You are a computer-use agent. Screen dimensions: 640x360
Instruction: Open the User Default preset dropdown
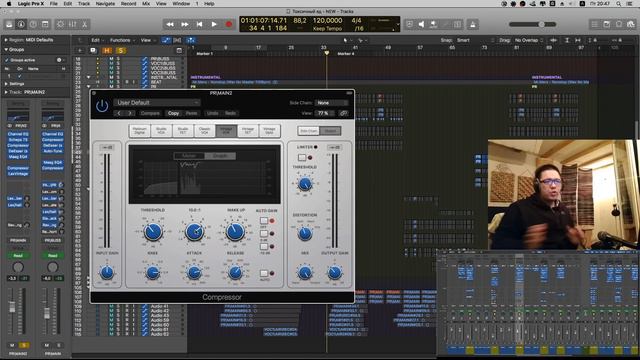(157, 103)
